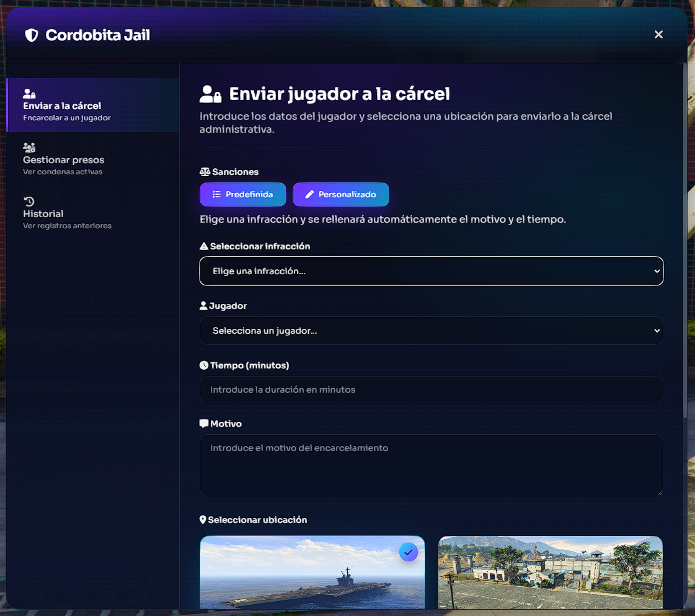Click the large user-lock icon beside page heading
The width and height of the screenshot is (695, 616).
click(x=210, y=94)
